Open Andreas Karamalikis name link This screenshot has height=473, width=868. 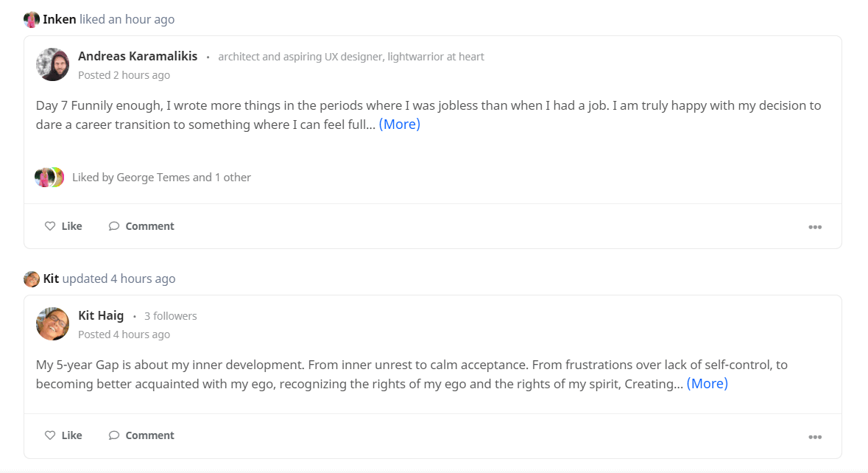click(x=137, y=56)
